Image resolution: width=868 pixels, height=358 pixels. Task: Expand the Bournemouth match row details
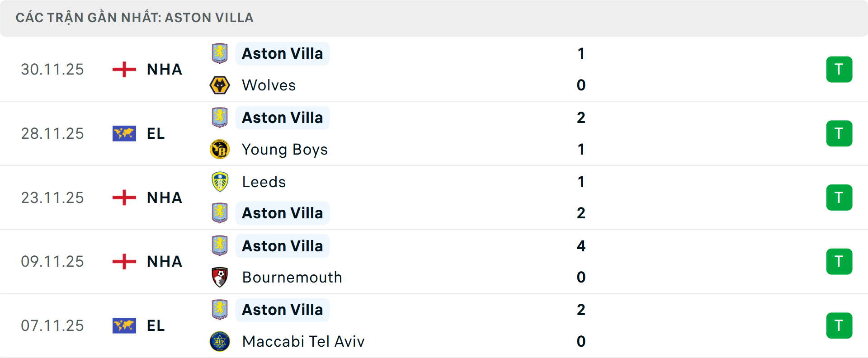(x=434, y=261)
